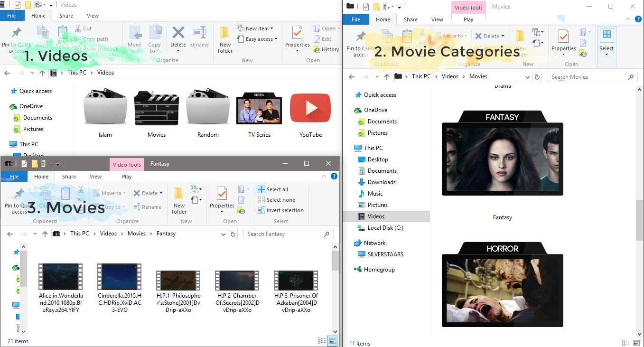Click the Help icon in the Fantasy window

tap(334, 176)
